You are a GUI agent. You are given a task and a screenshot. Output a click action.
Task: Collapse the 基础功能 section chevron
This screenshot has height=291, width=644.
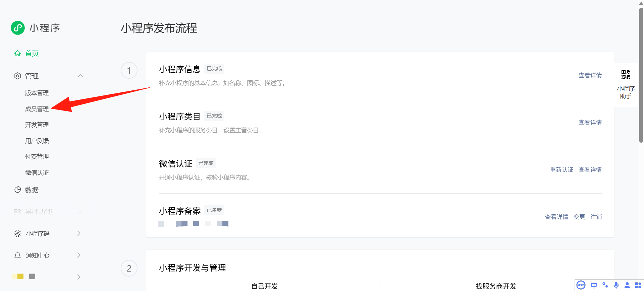[x=80, y=212]
